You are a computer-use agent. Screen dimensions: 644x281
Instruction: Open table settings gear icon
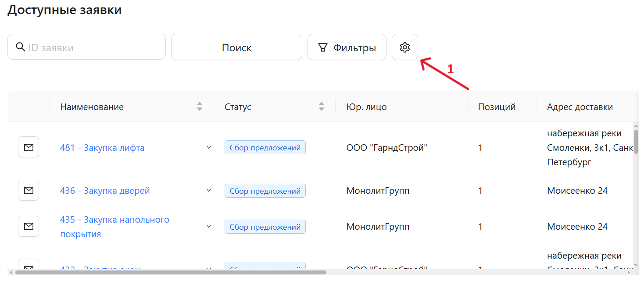tap(404, 47)
